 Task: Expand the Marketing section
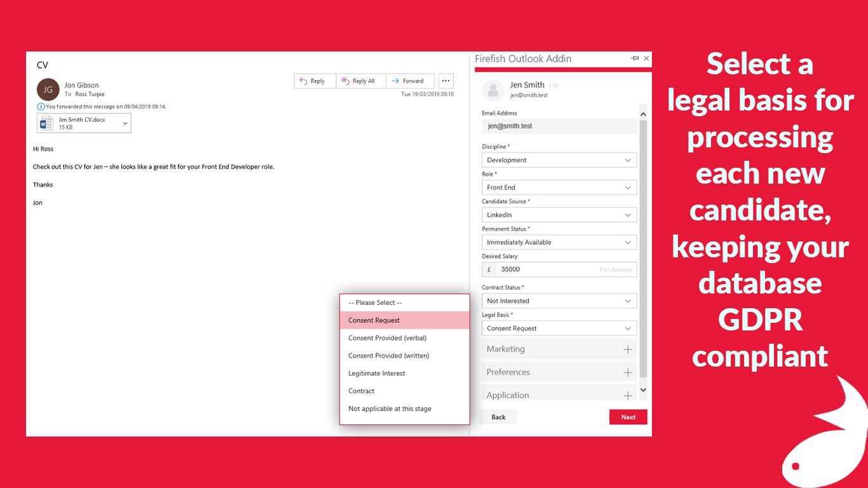(x=559, y=349)
